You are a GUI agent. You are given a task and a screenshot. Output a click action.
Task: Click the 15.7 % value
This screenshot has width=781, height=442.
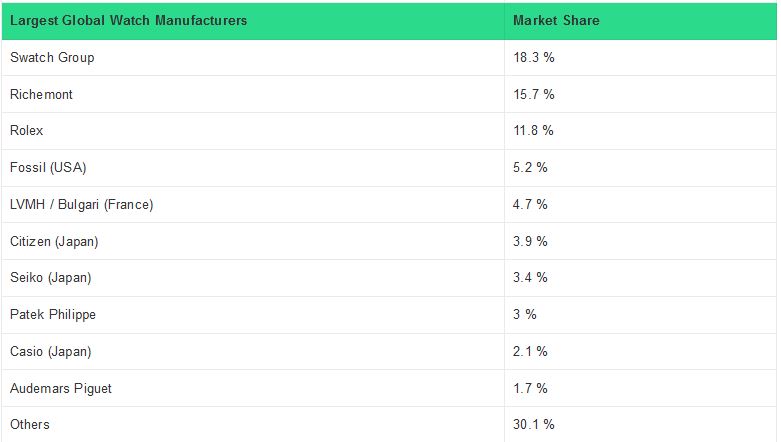(534, 94)
